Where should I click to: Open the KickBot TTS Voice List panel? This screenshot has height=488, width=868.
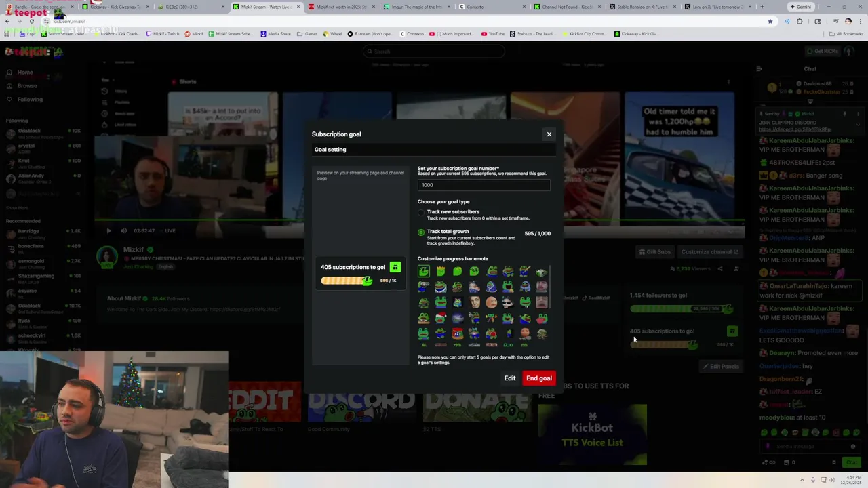[592, 434]
